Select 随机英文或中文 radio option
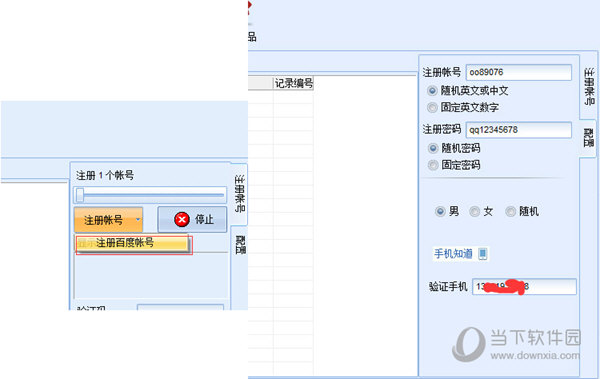600x379 pixels. [x=432, y=91]
